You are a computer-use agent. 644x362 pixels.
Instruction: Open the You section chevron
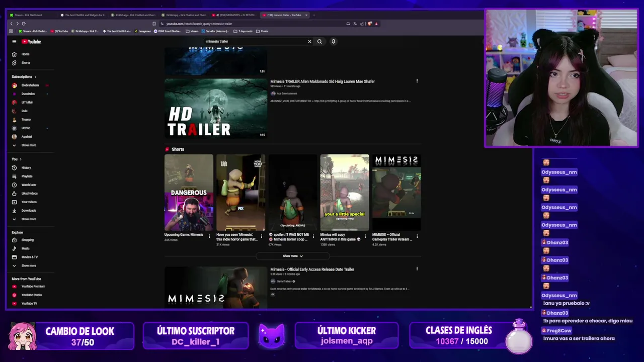[x=21, y=159]
